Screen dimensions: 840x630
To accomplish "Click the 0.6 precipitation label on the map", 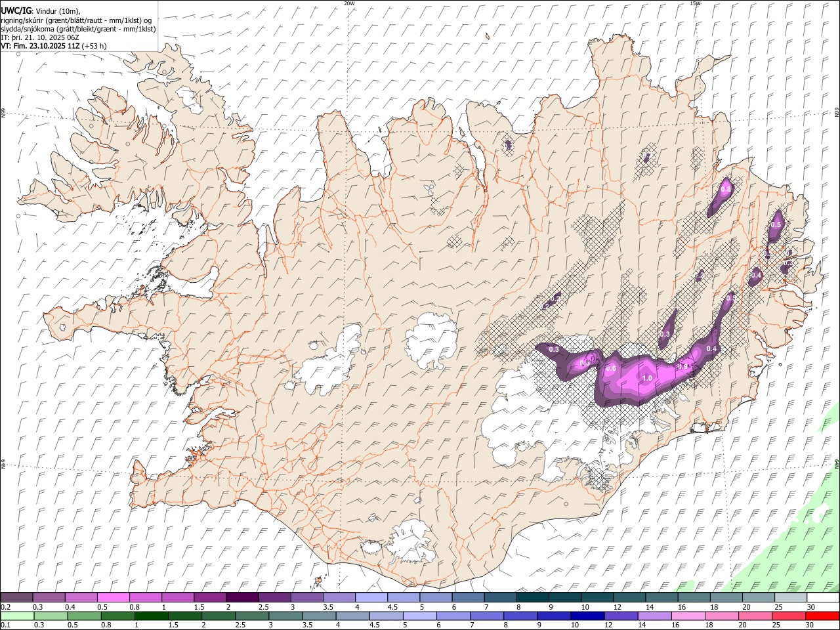I will coord(611,368).
